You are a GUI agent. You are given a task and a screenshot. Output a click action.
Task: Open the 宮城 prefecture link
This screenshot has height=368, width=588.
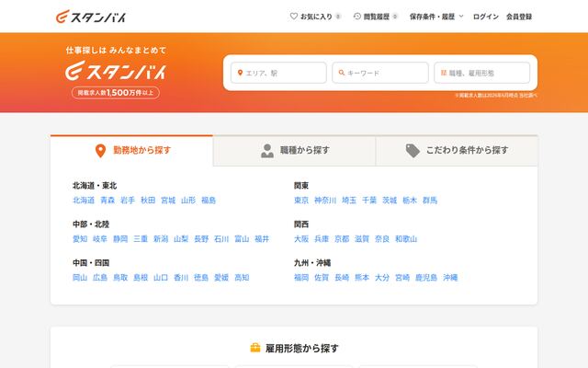(168, 201)
